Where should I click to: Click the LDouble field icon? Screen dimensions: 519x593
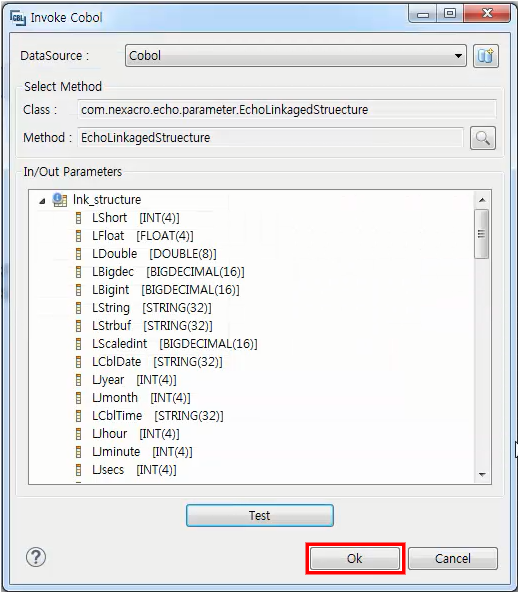coord(79,254)
